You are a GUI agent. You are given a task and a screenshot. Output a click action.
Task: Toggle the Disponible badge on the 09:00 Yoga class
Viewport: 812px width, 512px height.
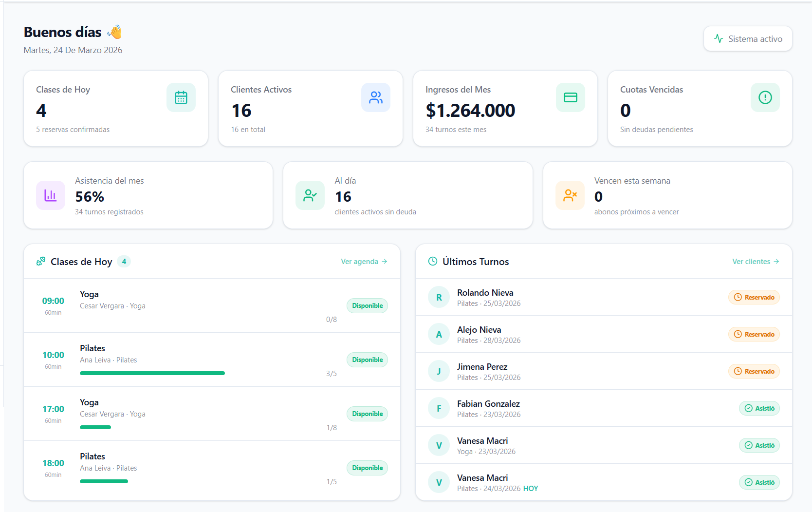point(367,305)
